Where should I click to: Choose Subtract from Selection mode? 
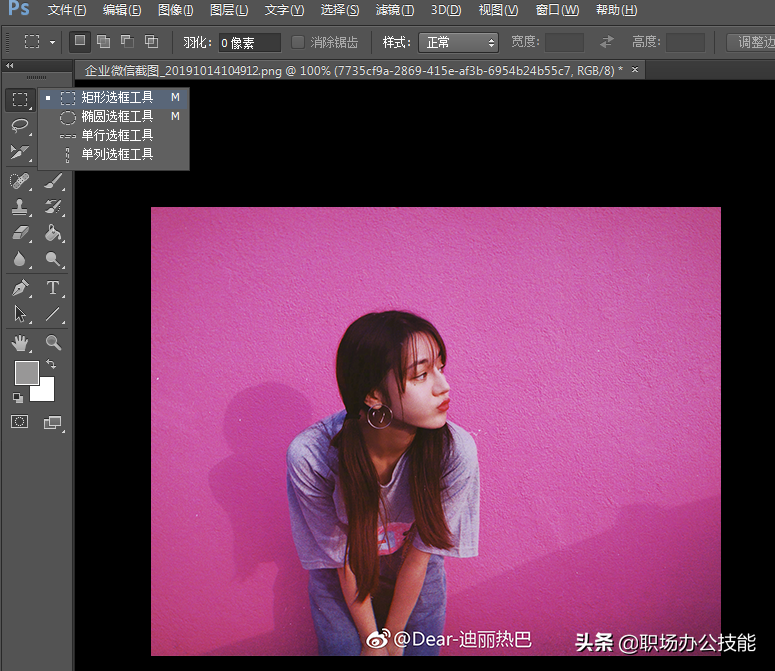tap(128, 42)
